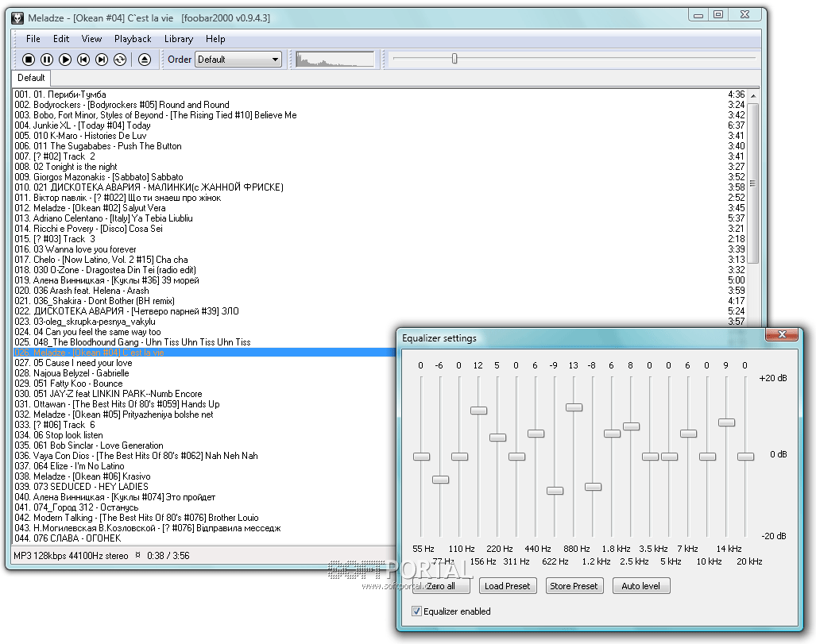Open the File menu
The image size is (816, 644).
[33, 39]
